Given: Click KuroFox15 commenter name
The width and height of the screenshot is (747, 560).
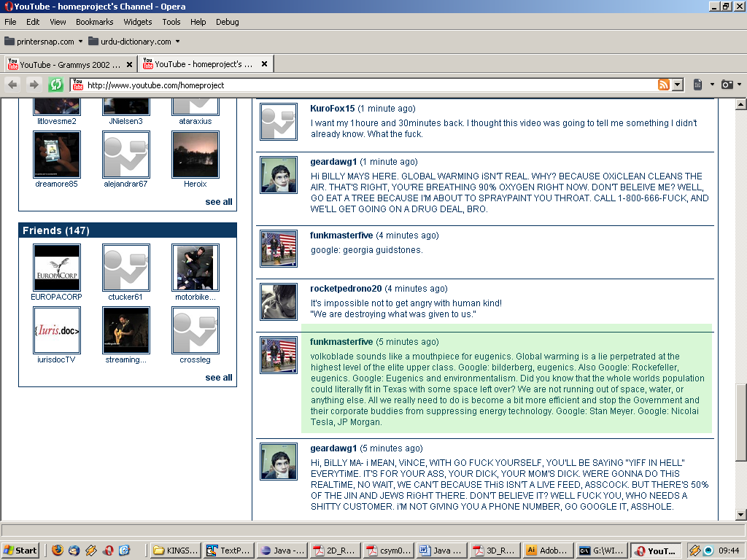Looking at the screenshot, I should [x=333, y=109].
